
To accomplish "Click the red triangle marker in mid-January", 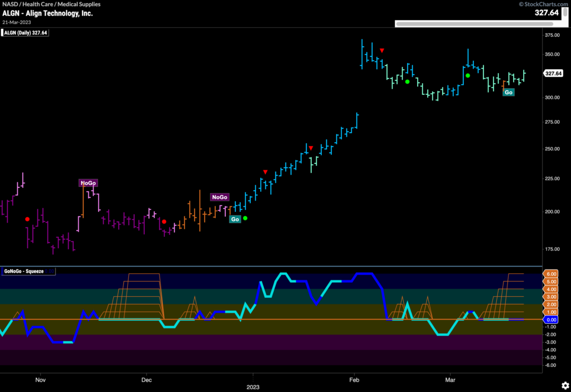I will point(311,148).
